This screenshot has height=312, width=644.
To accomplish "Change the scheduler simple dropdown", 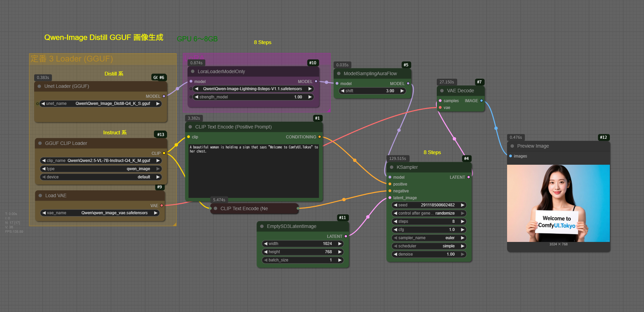I will 429,246.
